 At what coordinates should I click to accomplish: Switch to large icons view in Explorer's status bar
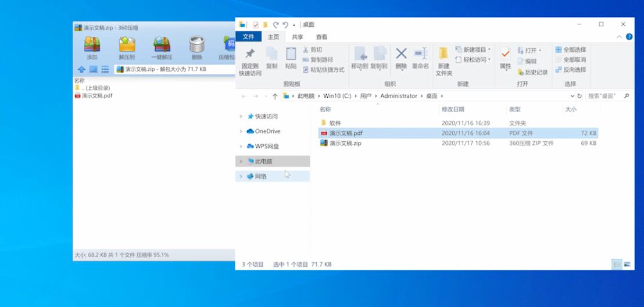tap(627, 264)
